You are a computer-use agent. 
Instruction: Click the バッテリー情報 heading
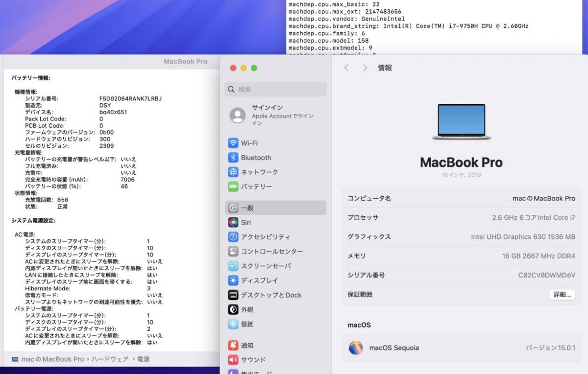(31, 78)
